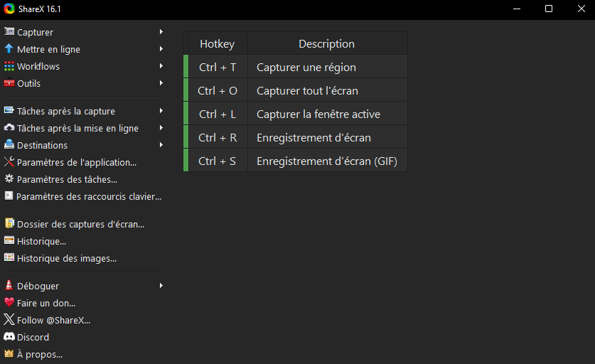Screen dimensions: 595x364
Task: Click the Hotkey column header
Action: point(218,43)
